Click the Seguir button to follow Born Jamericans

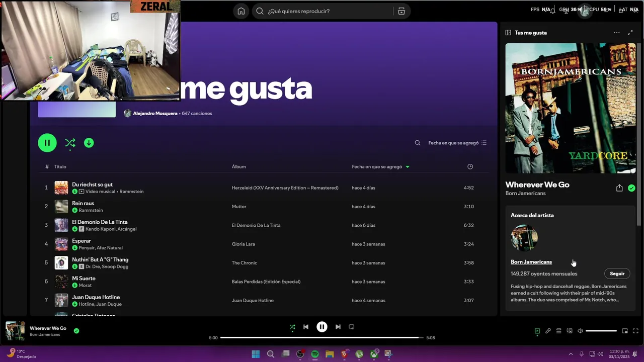click(617, 274)
